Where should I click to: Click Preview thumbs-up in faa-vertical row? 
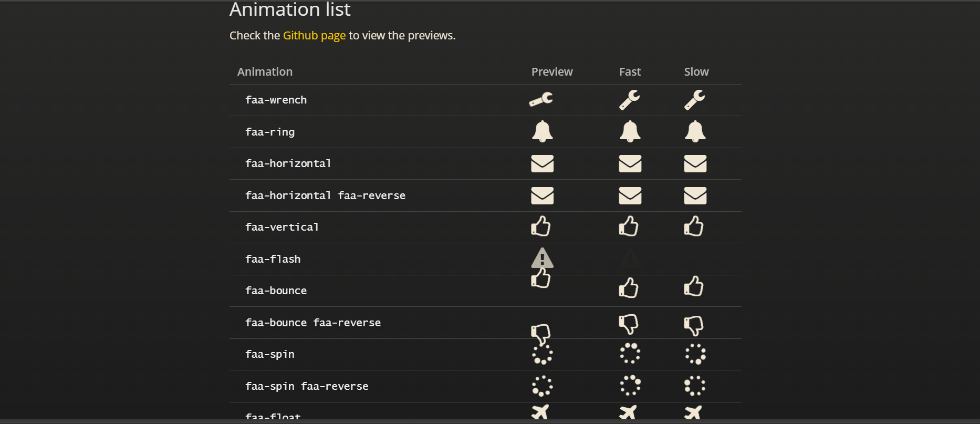click(x=541, y=226)
